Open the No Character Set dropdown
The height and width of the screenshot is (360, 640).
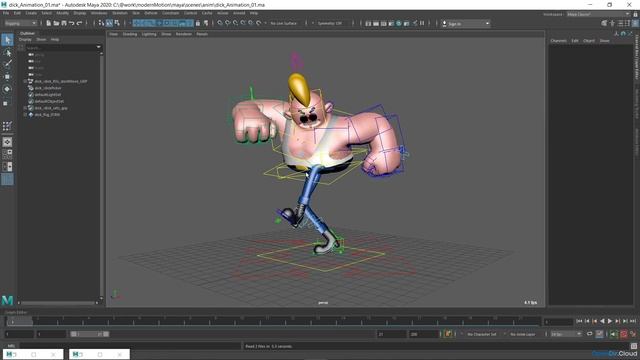click(x=482, y=334)
